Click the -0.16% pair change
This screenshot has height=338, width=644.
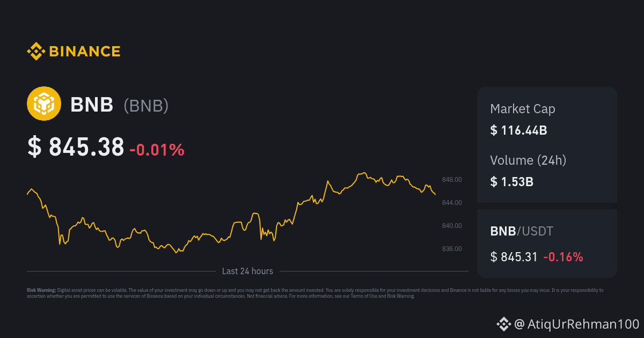563,257
